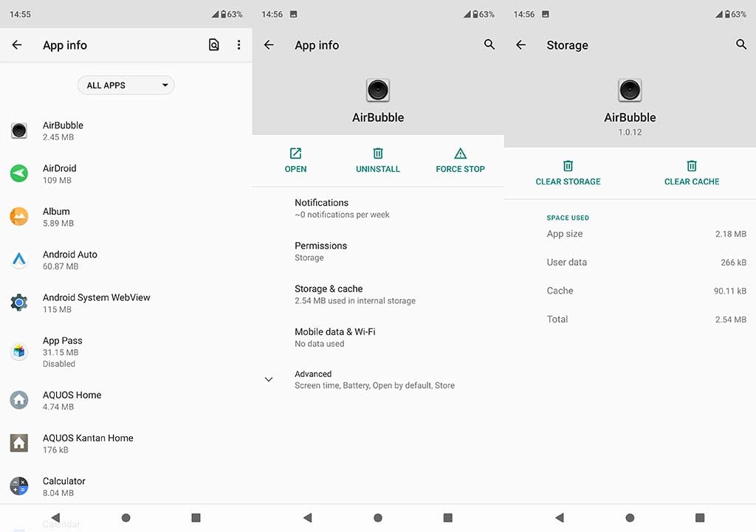Select Album in the app list
The image size is (756, 532).
pos(126,216)
